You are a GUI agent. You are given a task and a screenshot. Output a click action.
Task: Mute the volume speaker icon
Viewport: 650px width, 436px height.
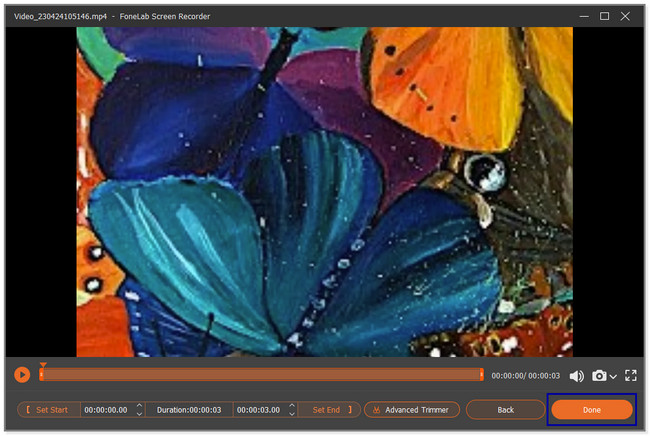pyautogui.click(x=576, y=376)
